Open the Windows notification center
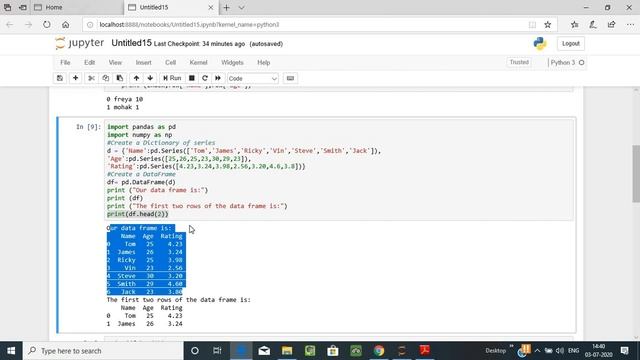The height and width of the screenshot is (360, 640). (624, 351)
